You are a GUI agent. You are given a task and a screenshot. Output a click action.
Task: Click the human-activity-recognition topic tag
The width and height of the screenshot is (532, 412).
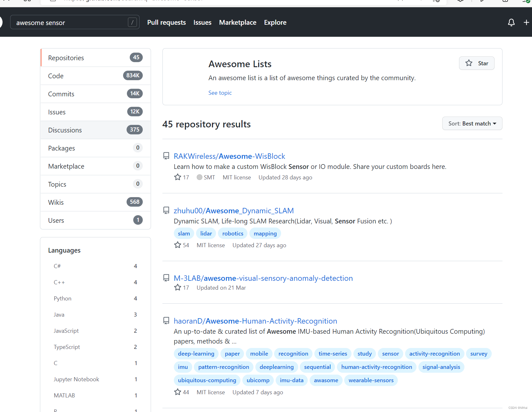click(377, 367)
